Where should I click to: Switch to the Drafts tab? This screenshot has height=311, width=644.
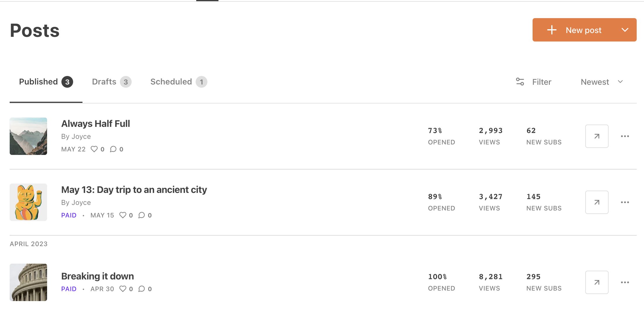[111, 82]
